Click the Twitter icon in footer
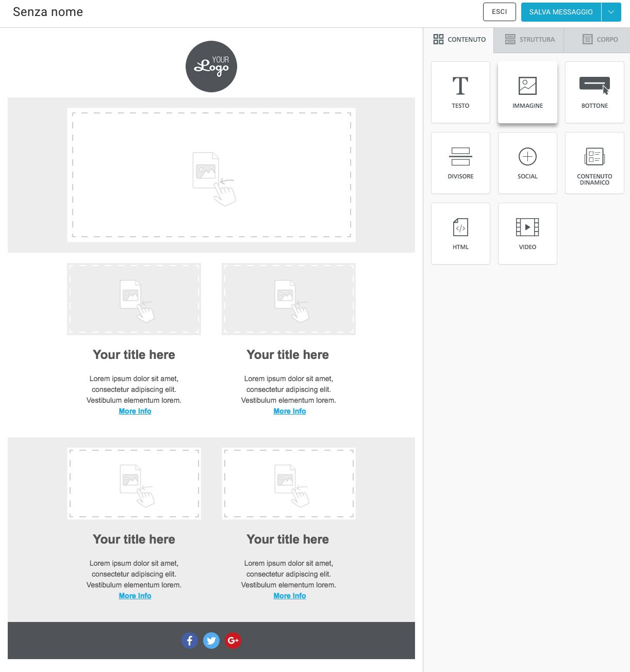 (211, 641)
